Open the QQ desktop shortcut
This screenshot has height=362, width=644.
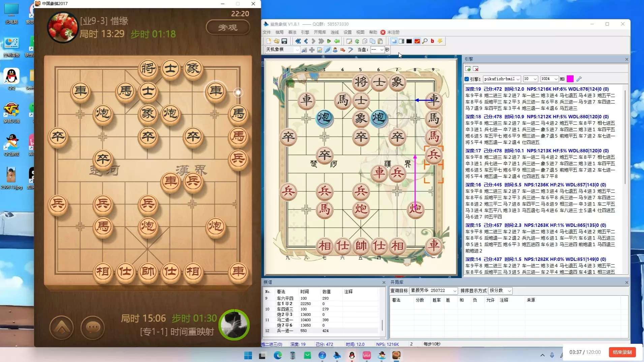[11, 79]
